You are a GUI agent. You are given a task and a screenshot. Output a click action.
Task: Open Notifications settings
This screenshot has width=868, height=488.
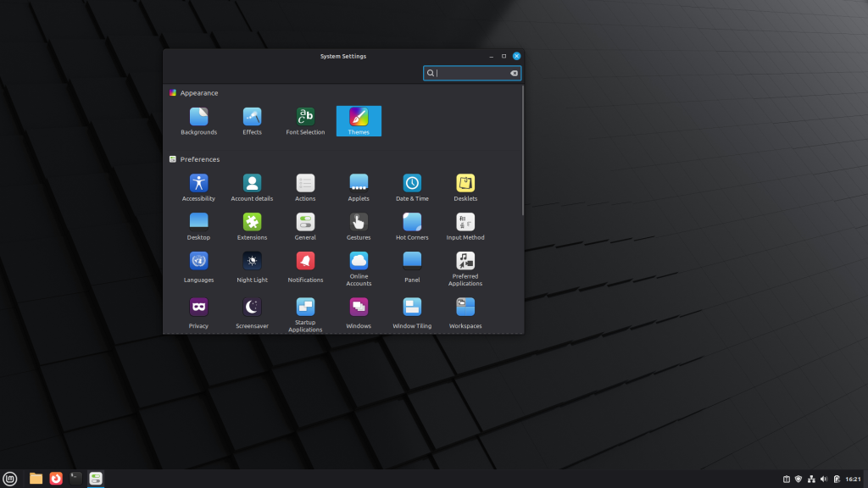click(305, 265)
